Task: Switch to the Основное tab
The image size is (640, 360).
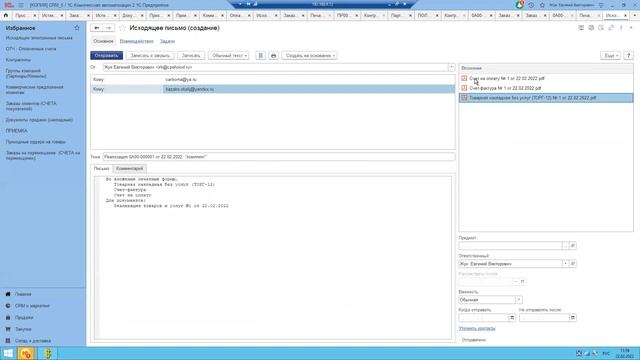Action: [x=103, y=41]
